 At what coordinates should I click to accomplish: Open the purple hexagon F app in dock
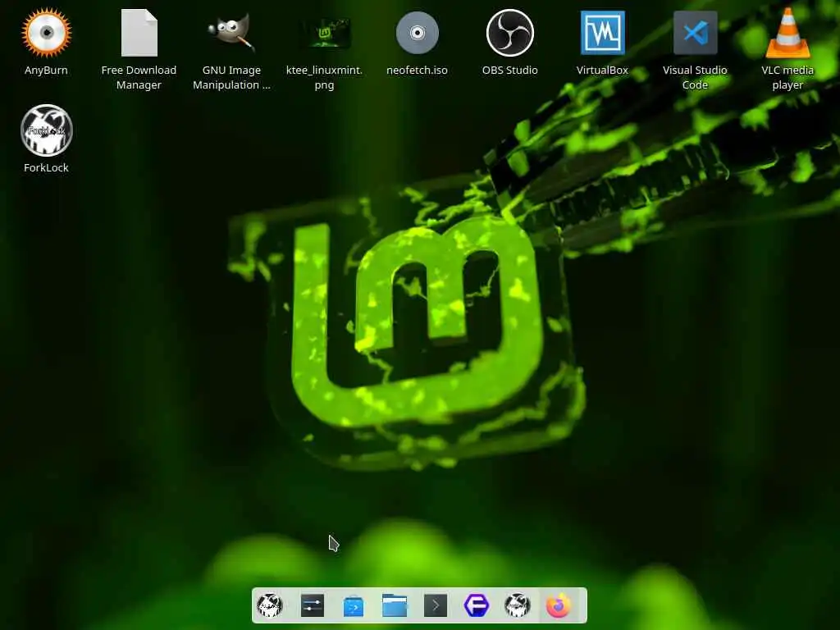pos(477,606)
